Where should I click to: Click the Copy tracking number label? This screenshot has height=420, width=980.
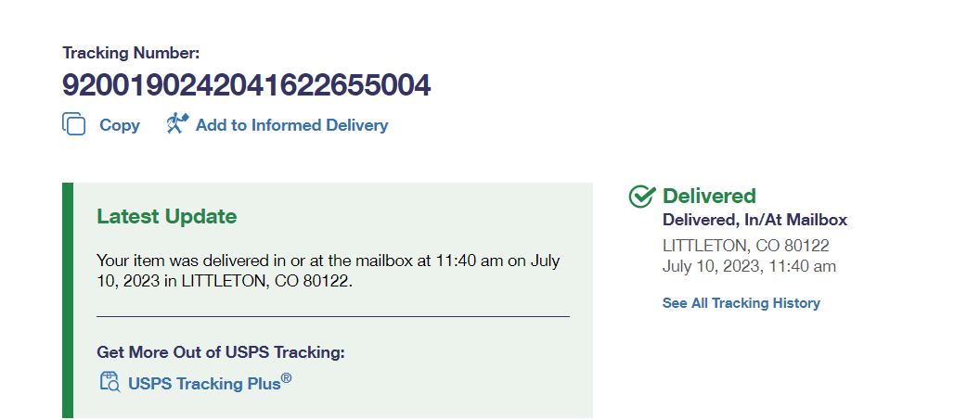click(x=120, y=125)
